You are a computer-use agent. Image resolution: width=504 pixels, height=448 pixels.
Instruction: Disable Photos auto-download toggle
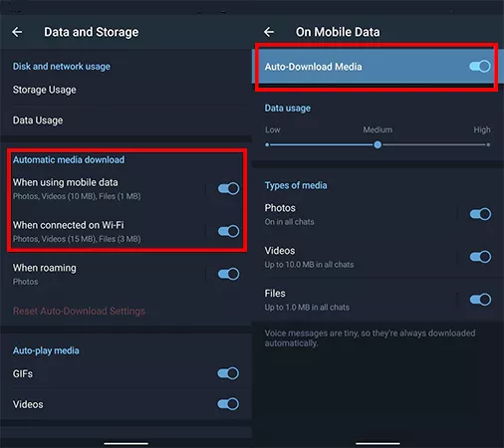480,214
